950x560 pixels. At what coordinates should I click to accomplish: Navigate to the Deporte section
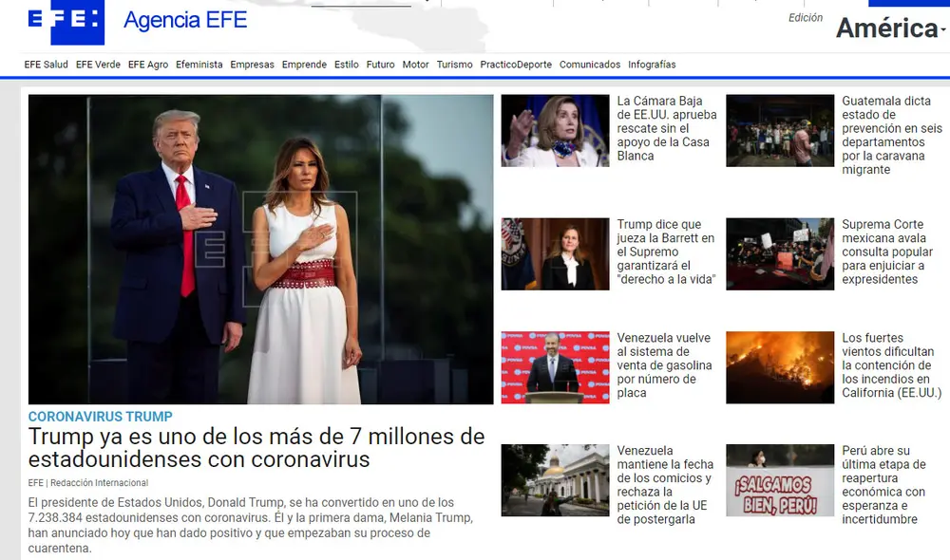(534, 64)
